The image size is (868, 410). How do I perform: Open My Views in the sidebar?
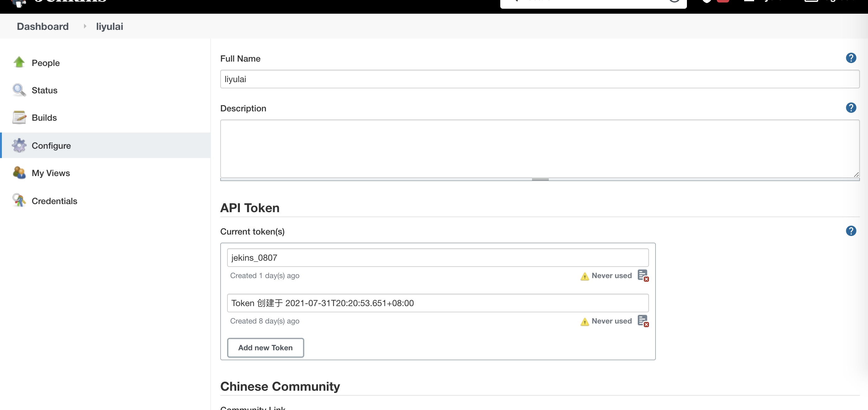(x=51, y=173)
